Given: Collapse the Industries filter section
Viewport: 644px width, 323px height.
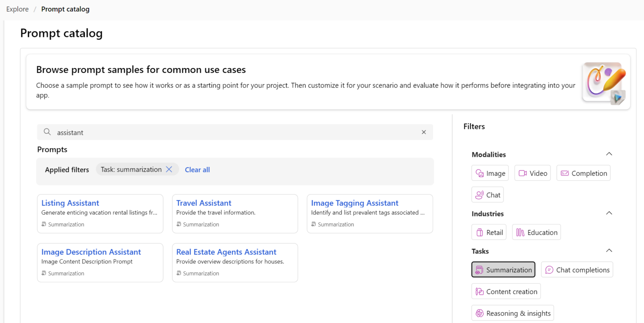Looking at the screenshot, I should [609, 213].
